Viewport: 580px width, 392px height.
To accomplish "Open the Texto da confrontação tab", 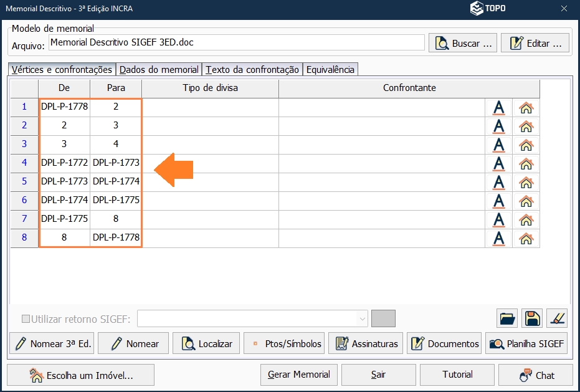I will pos(252,70).
